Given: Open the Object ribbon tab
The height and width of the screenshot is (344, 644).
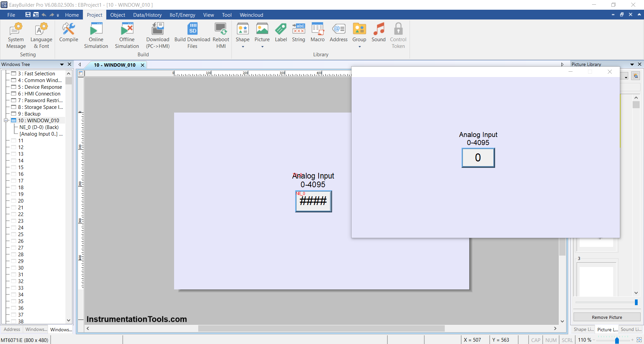Looking at the screenshot, I should click(x=117, y=15).
